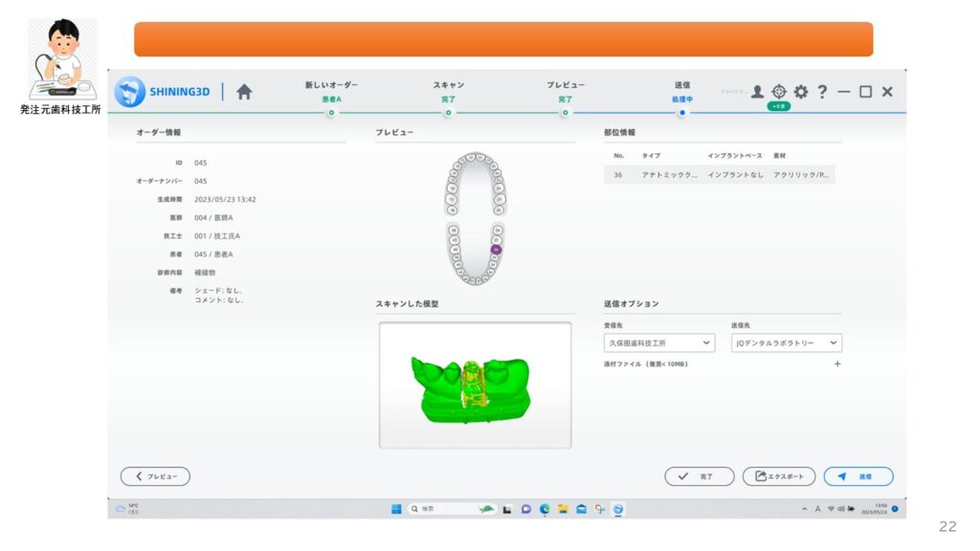
Task: Go to the home screen via house icon
Action: coord(244,92)
